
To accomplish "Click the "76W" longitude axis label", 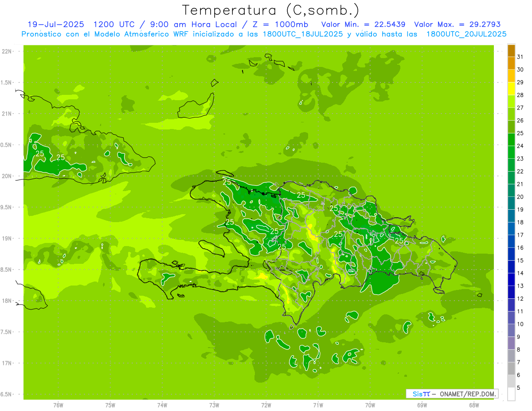I will pyautogui.click(x=58, y=405).
